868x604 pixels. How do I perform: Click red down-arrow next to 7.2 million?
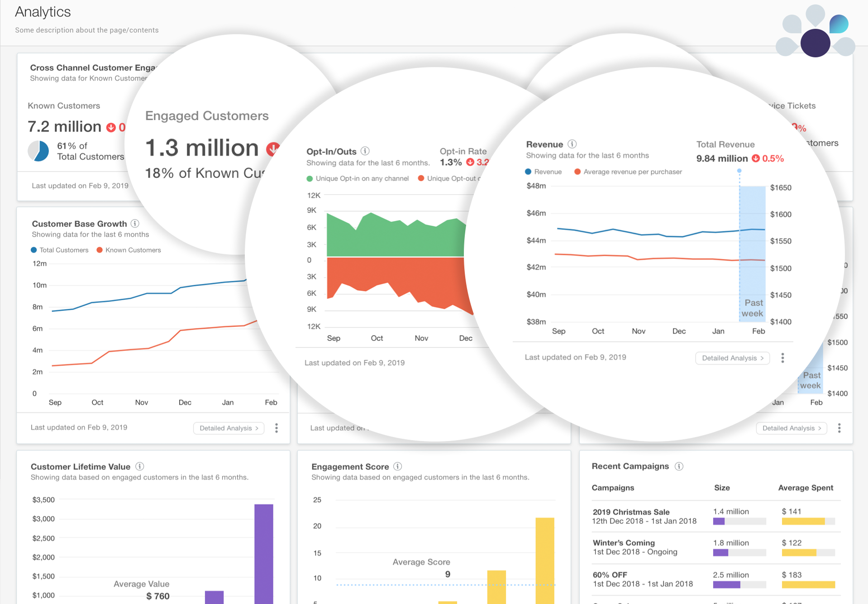tap(111, 127)
